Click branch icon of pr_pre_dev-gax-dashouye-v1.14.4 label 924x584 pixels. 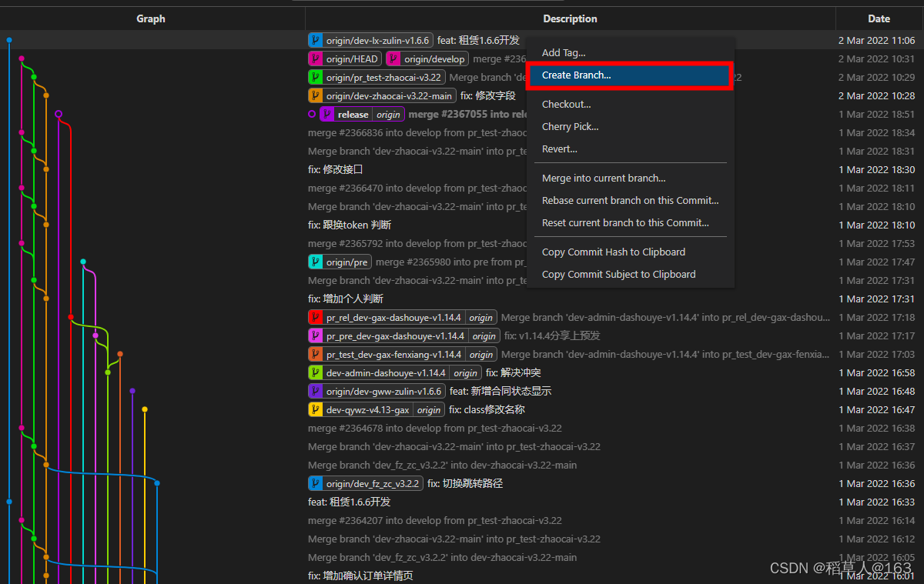coord(315,335)
